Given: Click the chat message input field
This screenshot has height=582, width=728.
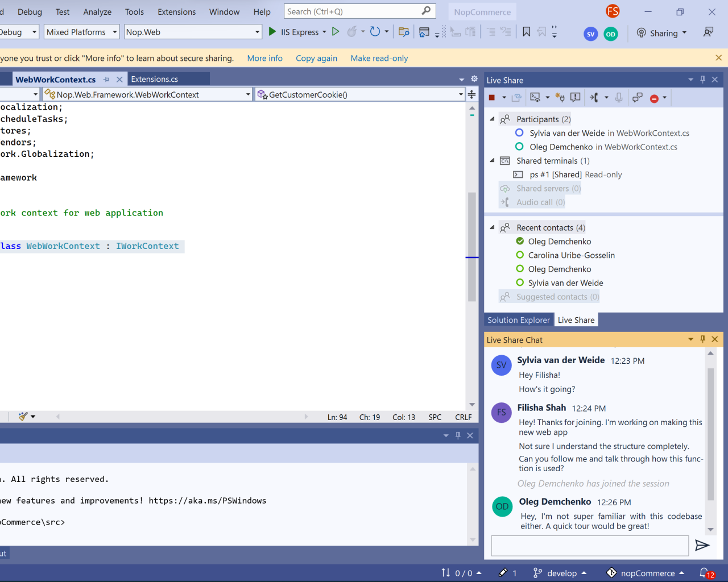Looking at the screenshot, I should coord(590,545).
